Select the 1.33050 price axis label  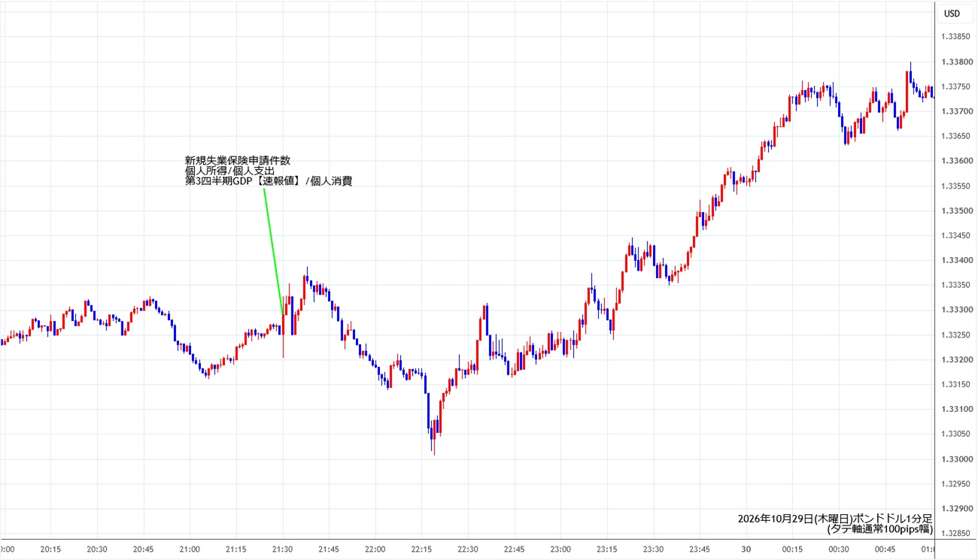(955, 434)
